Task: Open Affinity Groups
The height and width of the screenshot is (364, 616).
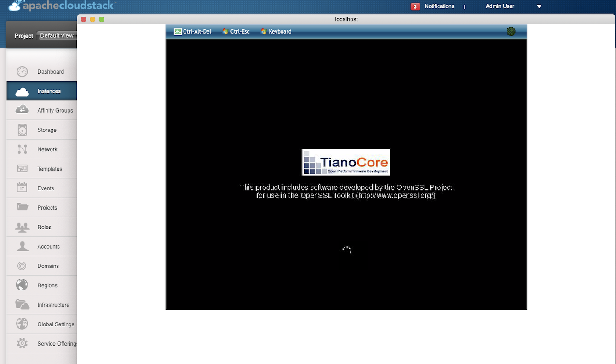Action: click(42, 110)
